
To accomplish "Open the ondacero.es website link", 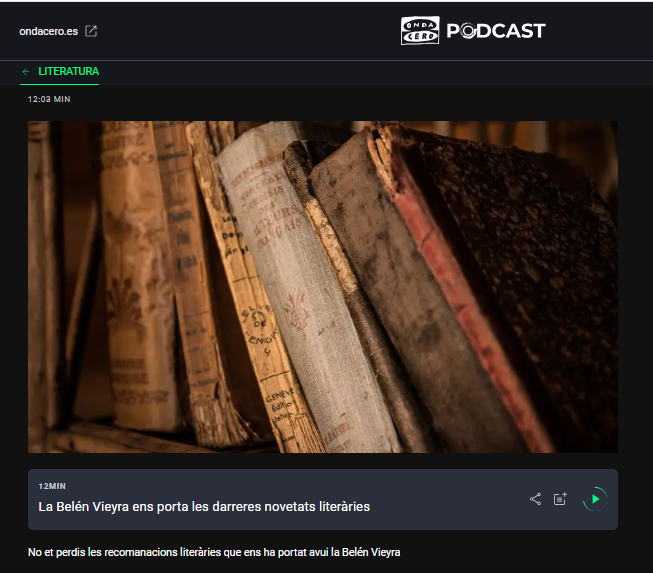I will tap(48, 31).
